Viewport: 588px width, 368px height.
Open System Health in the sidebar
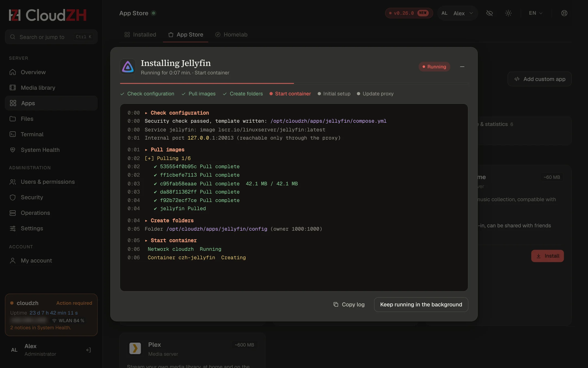(x=51, y=150)
